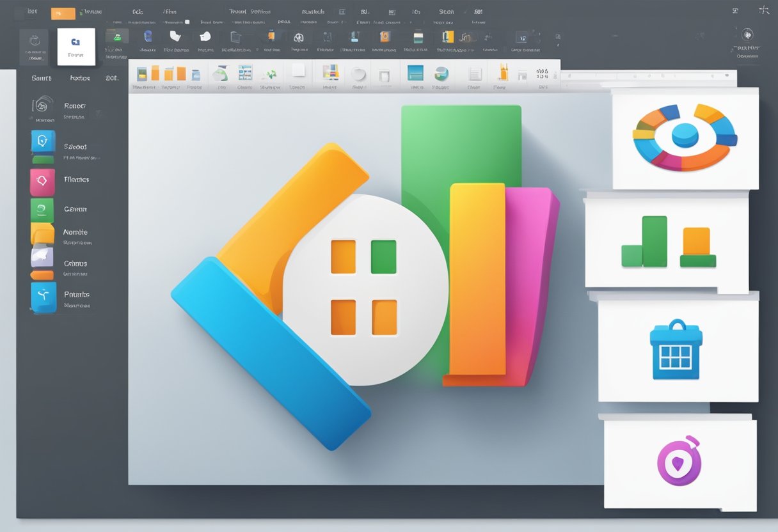Expand the chevron near the right toolbar edge
The image size is (778, 532).
(765, 11)
